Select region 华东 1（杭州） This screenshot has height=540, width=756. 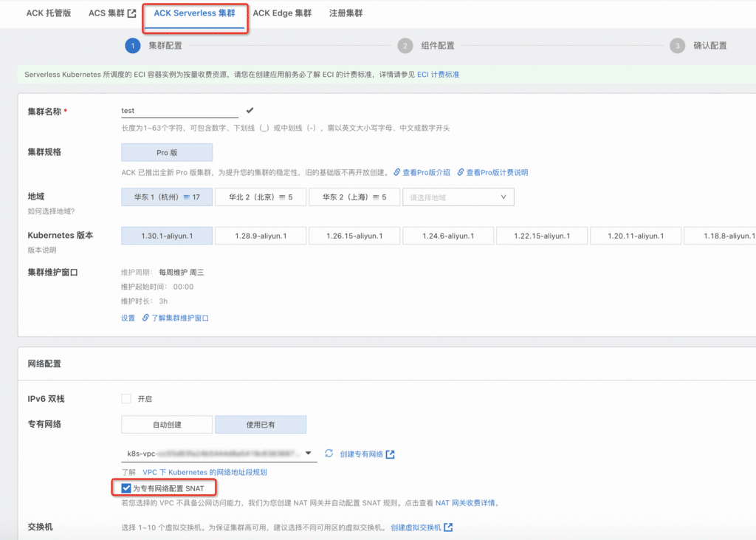167,197
